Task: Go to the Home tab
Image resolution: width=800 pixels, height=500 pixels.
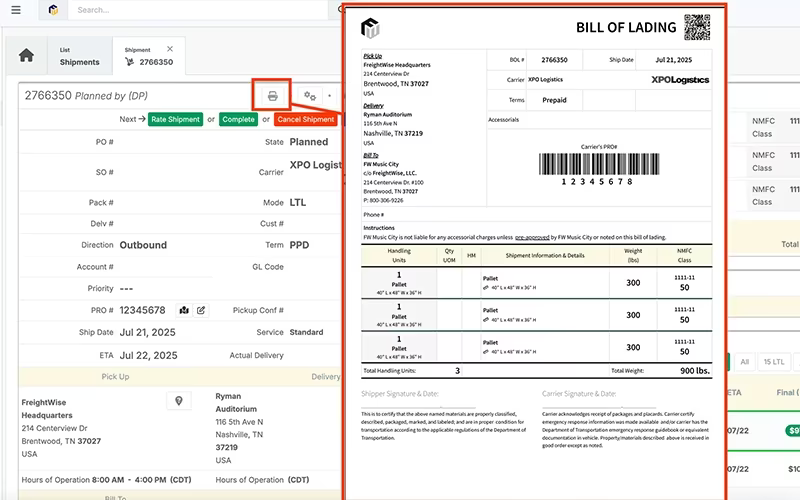Action: click(x=26, y=55)
